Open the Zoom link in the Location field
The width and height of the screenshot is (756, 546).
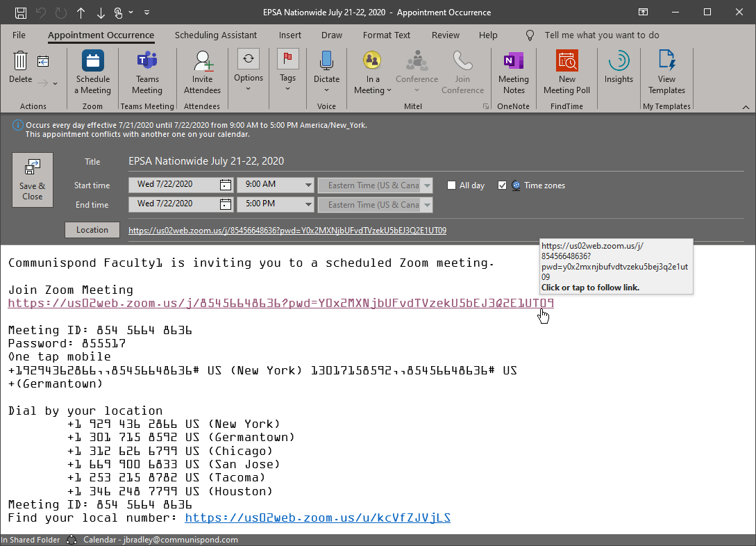pos(287,231)
